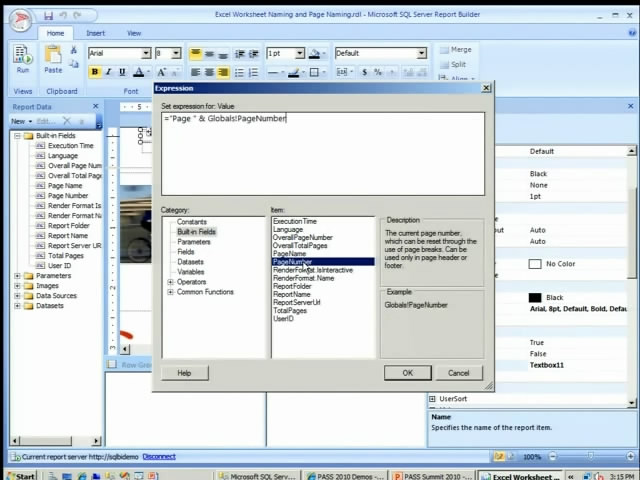Click the Paste icon
This screenshot has width=640, height=480.
(x=53, y=55)
